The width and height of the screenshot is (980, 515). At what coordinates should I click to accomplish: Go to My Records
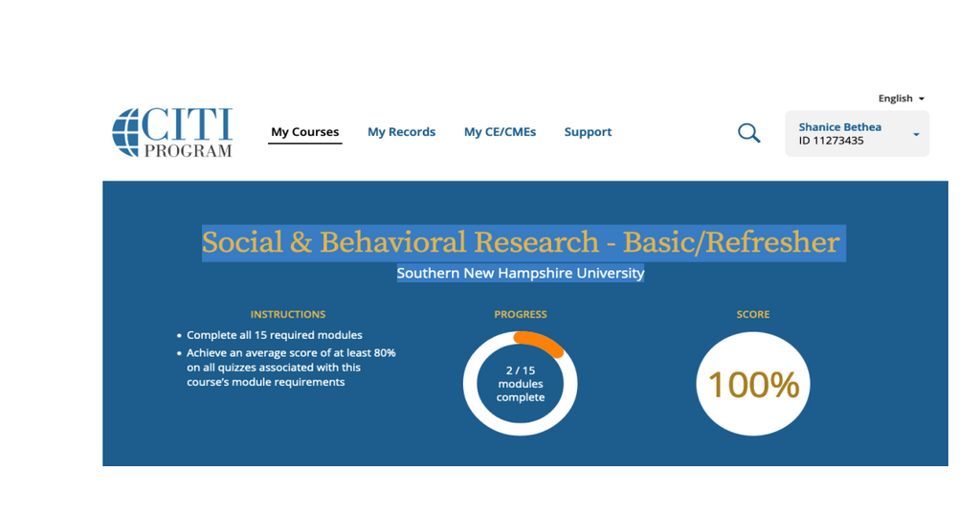point(401,132)
